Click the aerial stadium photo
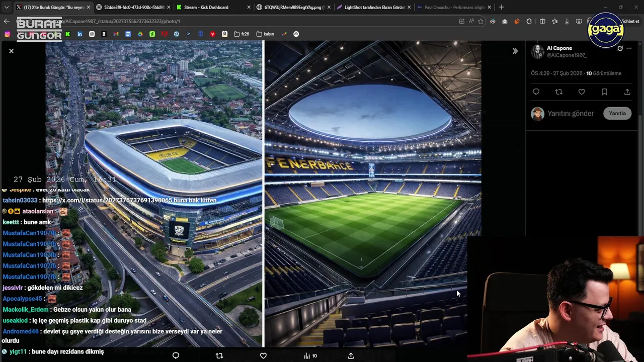This screenshot has width=644, height=362. [153, 194]
